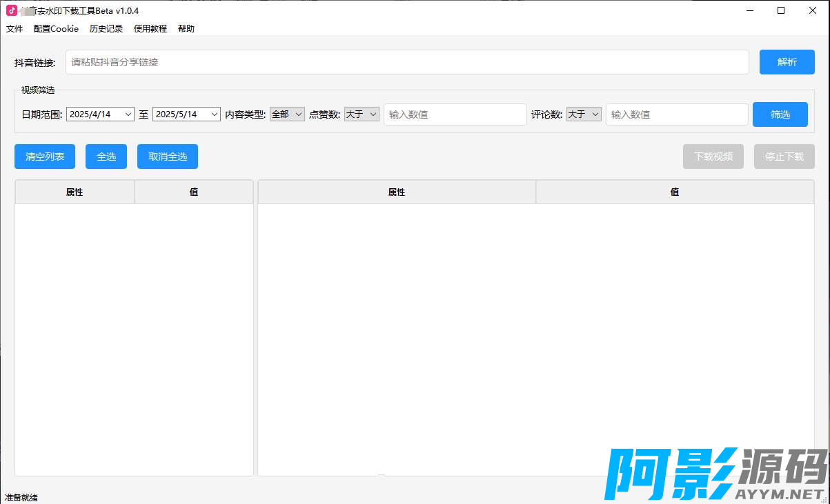Minimize the application window
The image size is (830, 504).
point(749,10)
